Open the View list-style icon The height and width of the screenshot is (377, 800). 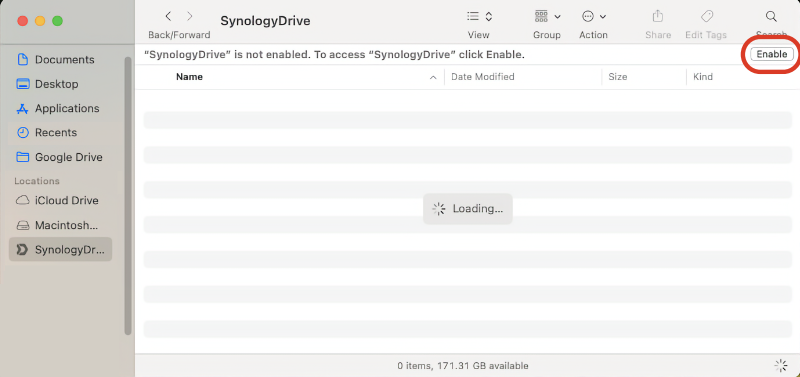tap(473, 16)
